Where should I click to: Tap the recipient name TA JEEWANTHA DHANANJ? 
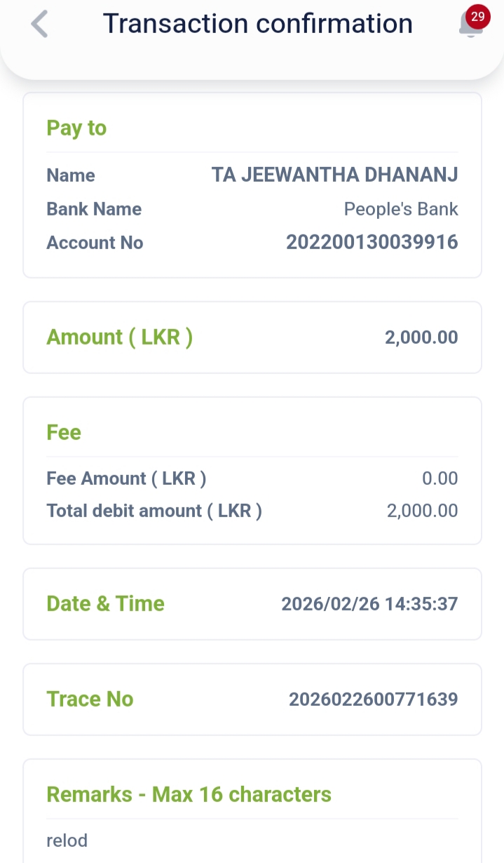334,175
